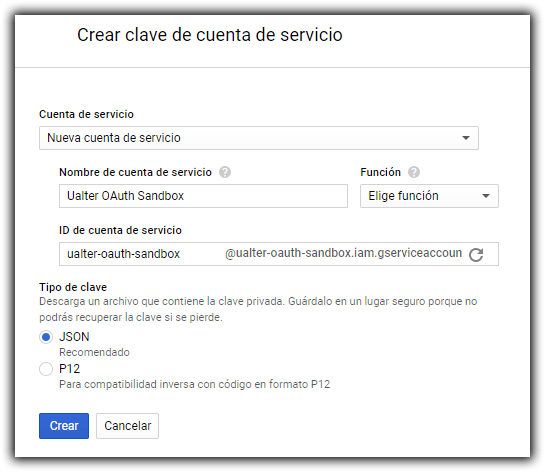Image resolution: width=545 pixels, height=472 pixels.
Task: Click the Recomendado label under JSON
Action: [95, 352]
